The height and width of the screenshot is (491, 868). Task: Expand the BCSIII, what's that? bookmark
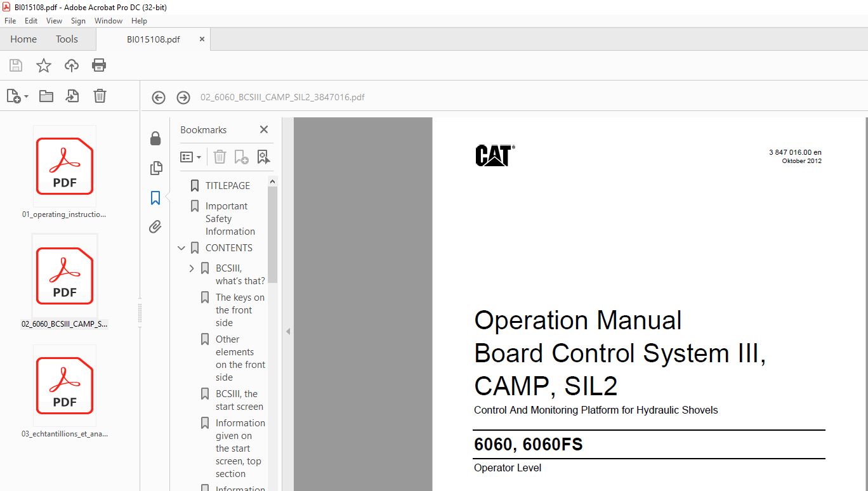tap(192, 268)
